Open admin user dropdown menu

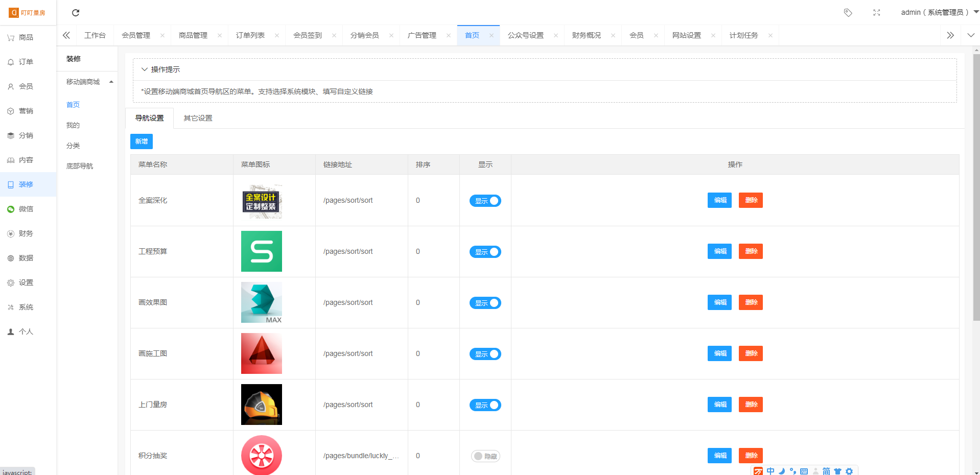pos(939,12)
